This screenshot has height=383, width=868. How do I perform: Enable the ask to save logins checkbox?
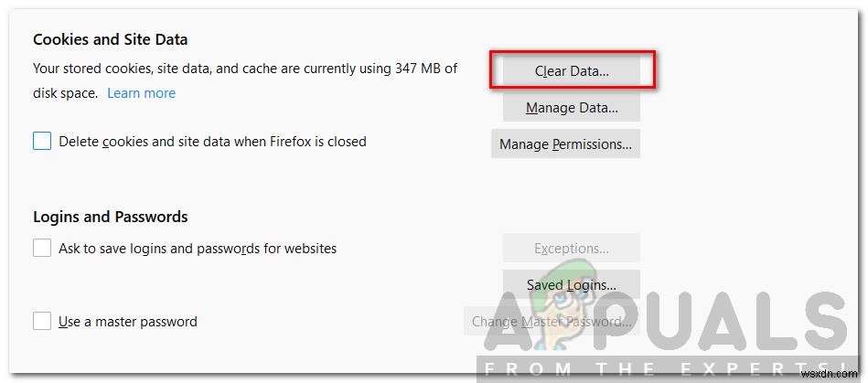coord(42,248)
